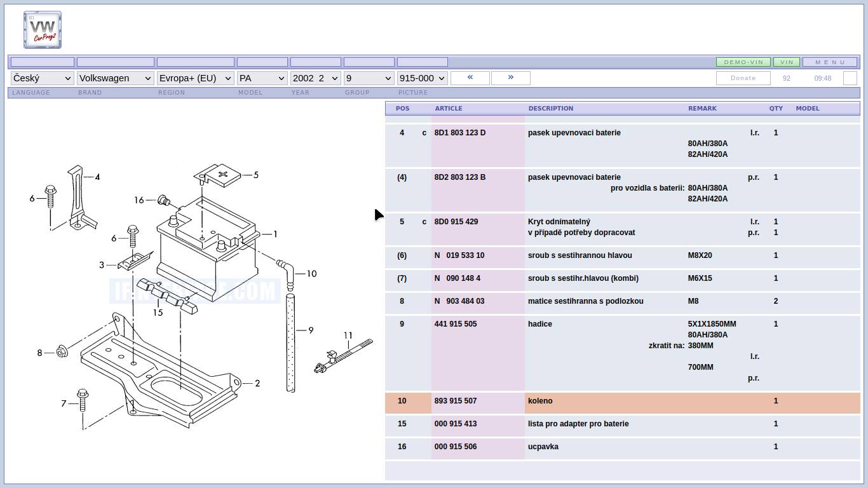The height and width of the screenshot is (488, 868).
Task: Click the POS column header
Action: [403, 109]
